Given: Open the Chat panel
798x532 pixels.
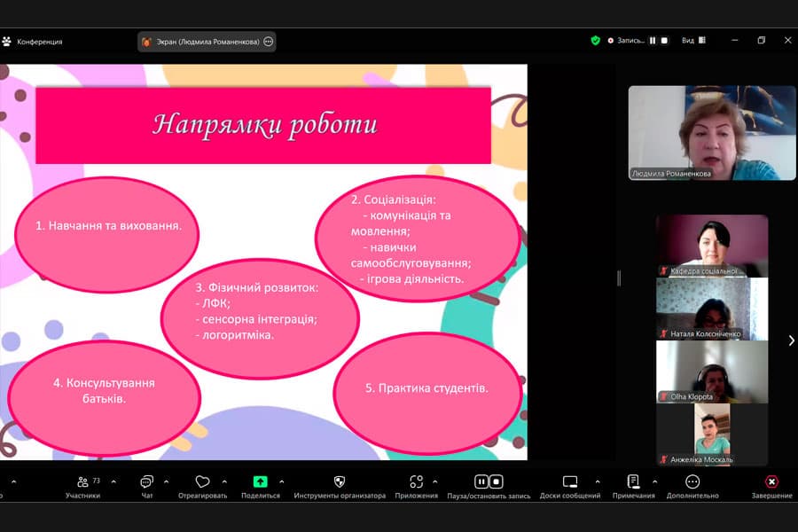Looking at the screenshot, I should [x=146, y=487].
